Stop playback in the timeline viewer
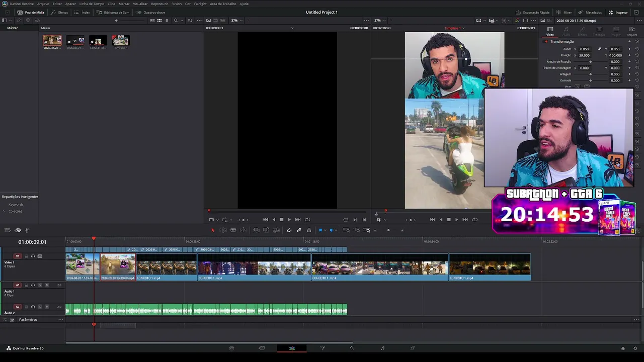 [449, 220]
